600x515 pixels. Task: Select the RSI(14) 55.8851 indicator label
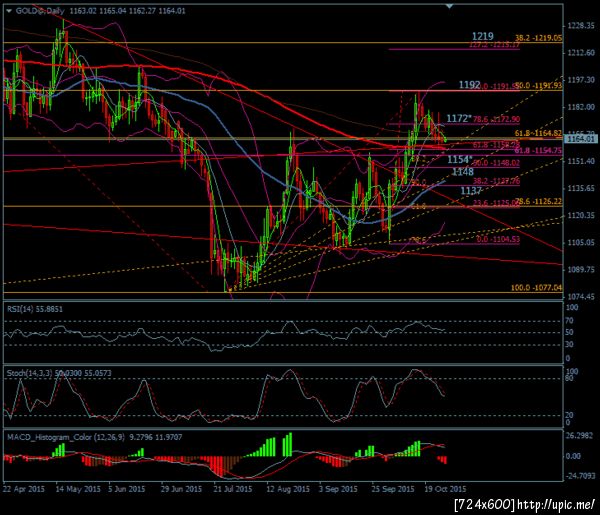point(34,309)
